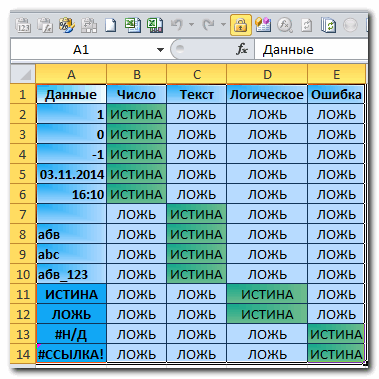
Task: Click green ИСТИНА cell in B2
Action: (137, 114)
